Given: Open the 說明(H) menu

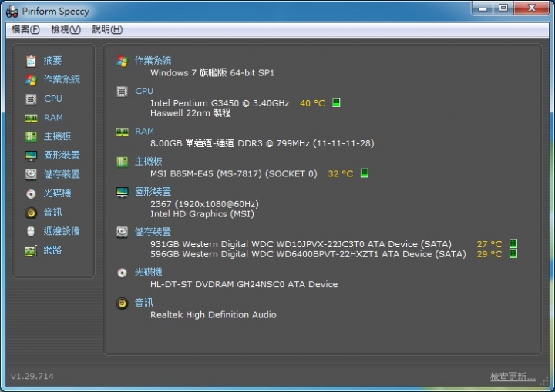Looking at the screenshot, I should click(107, 29).
